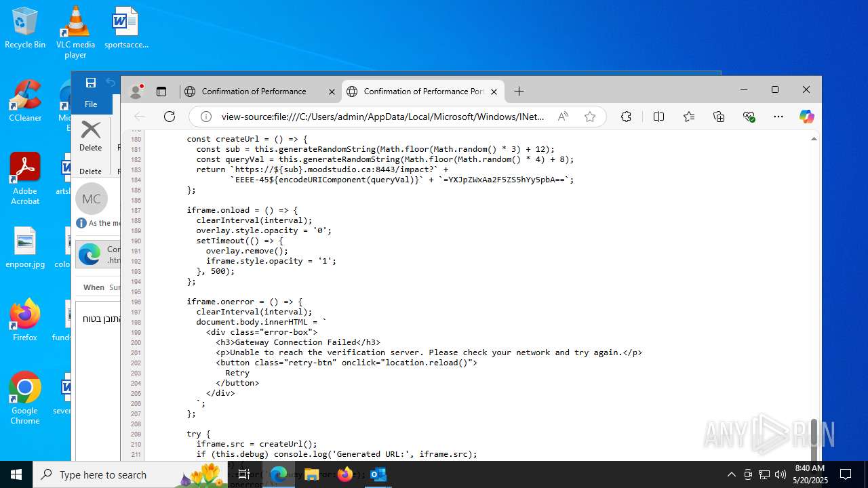Open Browser essentials heart icon

[749, 117]
